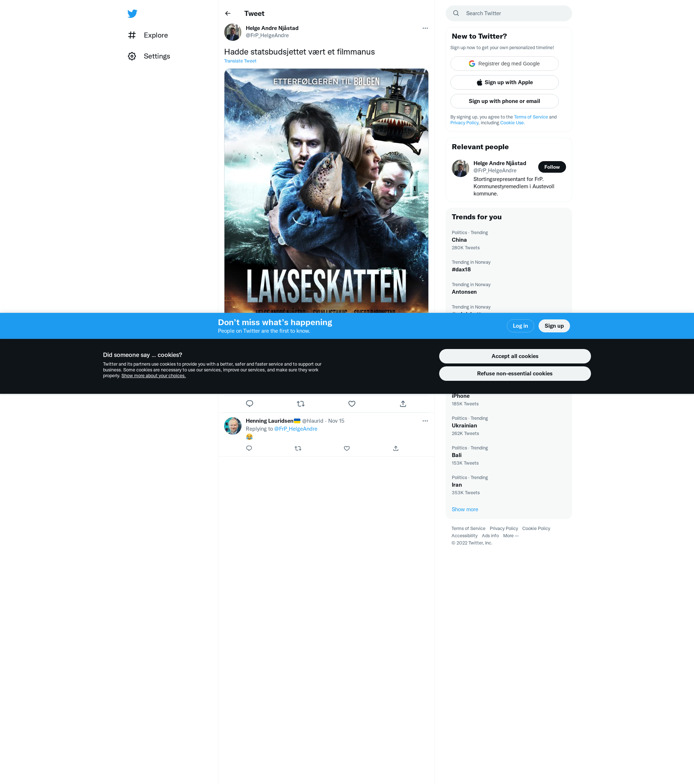
Task: Open footer Privacy Policy
Action: pos(504,529)
